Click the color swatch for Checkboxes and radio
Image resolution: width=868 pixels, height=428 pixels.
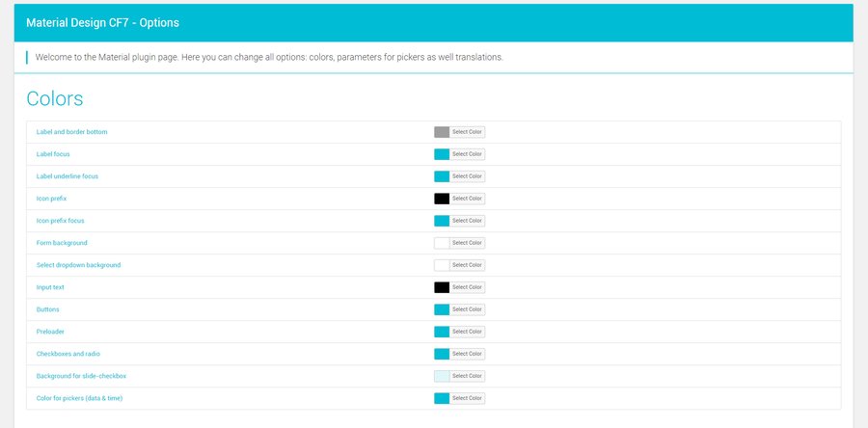(442, 354)
